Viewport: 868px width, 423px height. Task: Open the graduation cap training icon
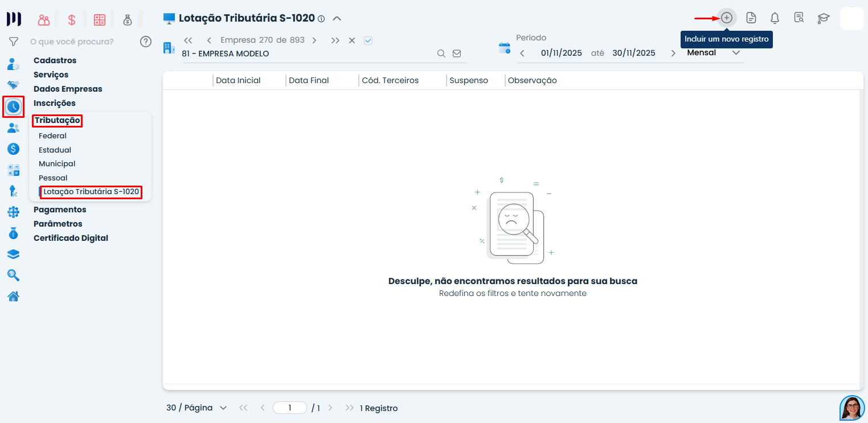tap(823, 18)
